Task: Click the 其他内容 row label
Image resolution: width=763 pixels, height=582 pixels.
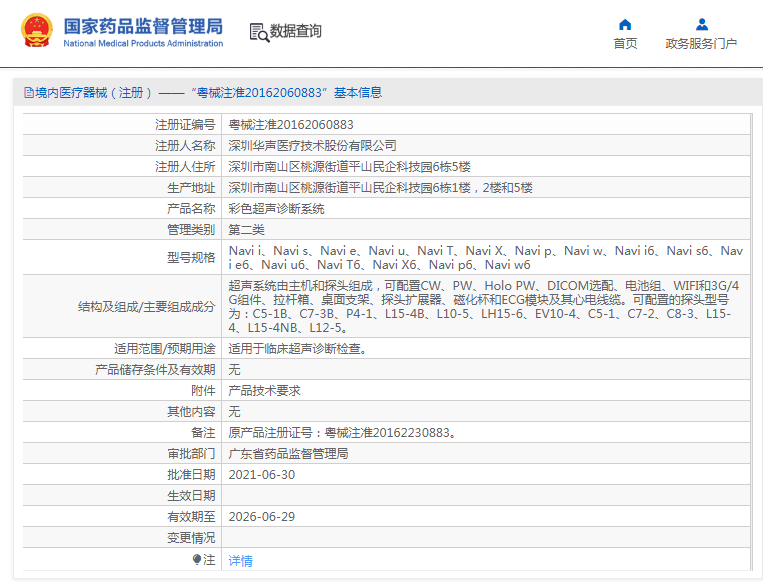Action: point(191,412)
